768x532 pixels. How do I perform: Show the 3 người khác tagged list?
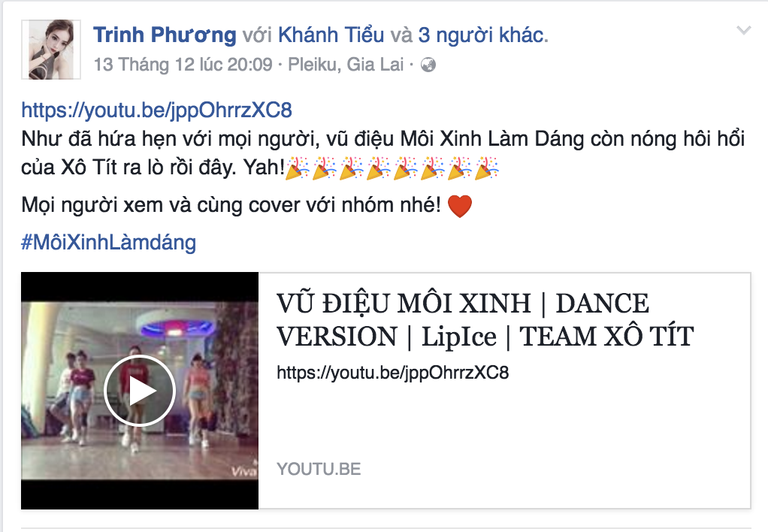[x=482, y=35]
